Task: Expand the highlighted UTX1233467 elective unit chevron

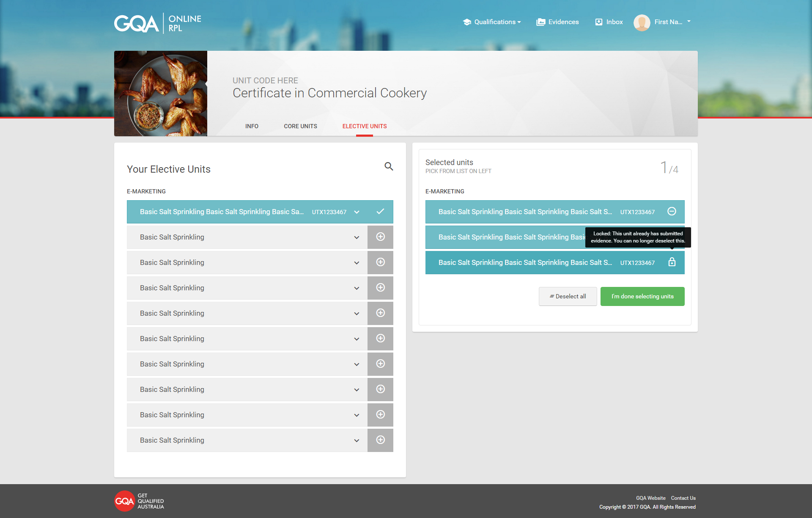Action: [357, 212]
